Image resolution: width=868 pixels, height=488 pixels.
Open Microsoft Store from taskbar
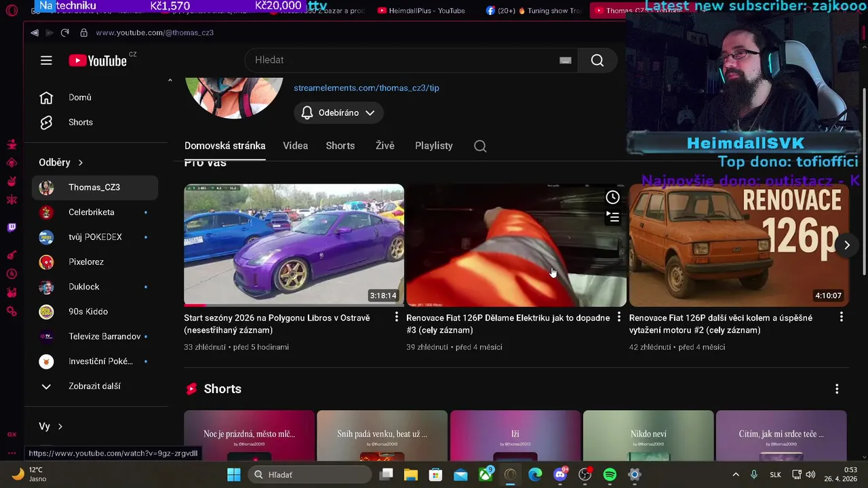435,474
